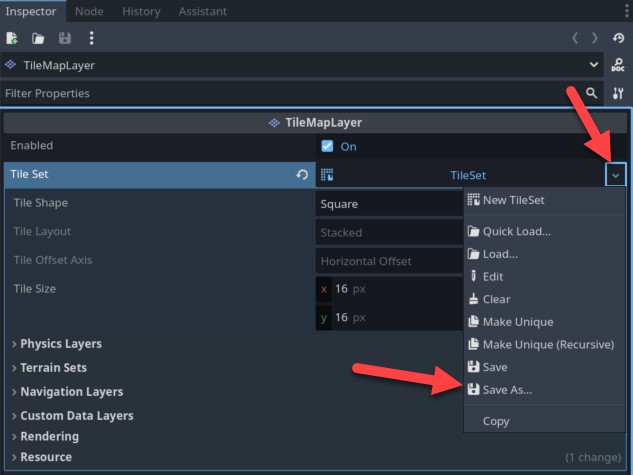The height and width of the screenshot is (475, 633).
Task: Open documentation for TileMapLayer
Action: click(618, 65)
